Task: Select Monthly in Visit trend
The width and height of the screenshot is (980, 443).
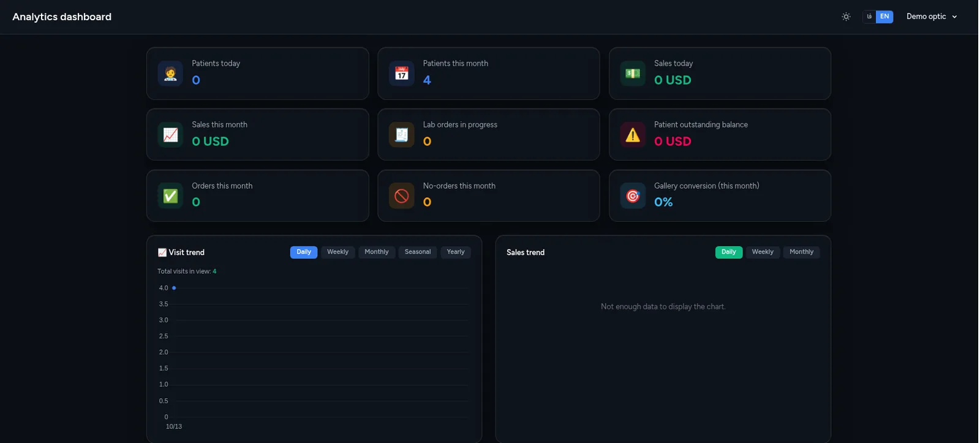Action: coord(377,252)
